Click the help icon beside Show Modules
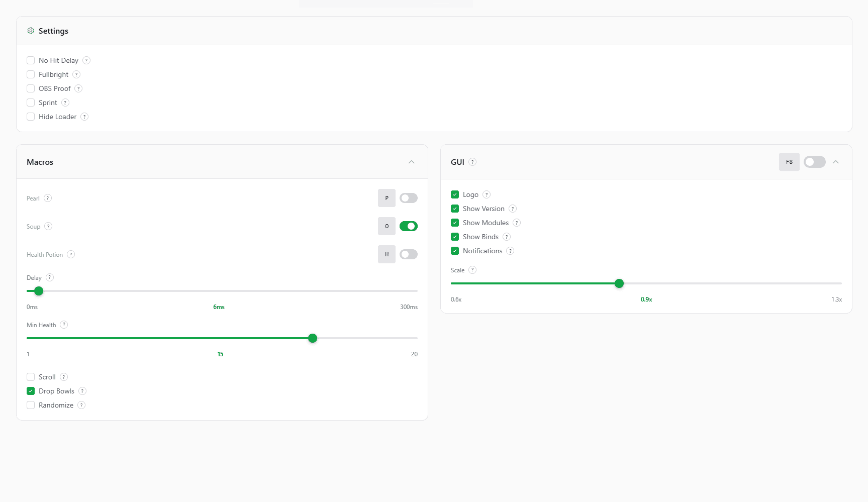868x502 pixels. tap(517, 223)
